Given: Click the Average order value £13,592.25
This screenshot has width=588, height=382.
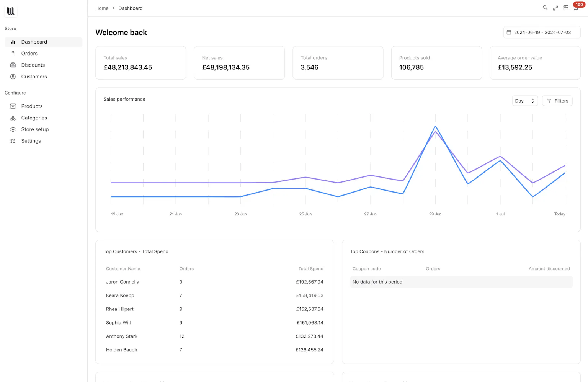Looking at the screenshot, I should tap(515, 67).
